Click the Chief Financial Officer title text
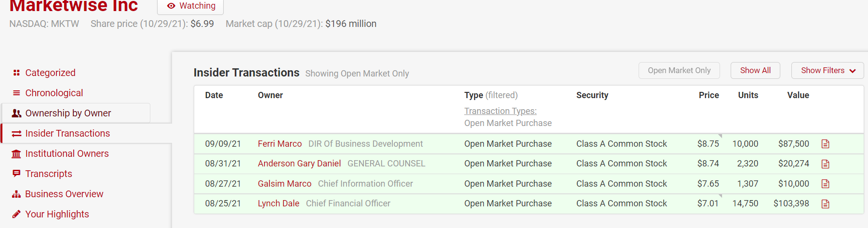Screen dimensions: 868x228 pos(348,203)
